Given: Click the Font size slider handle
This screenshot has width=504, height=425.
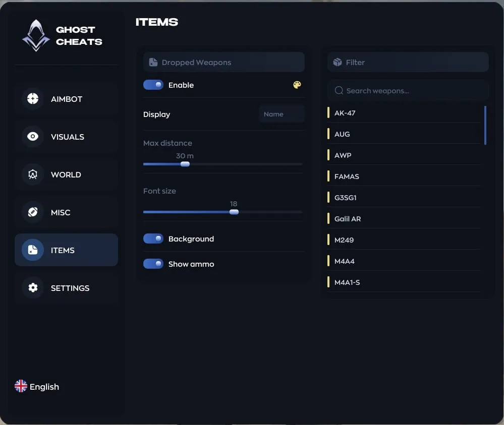Looking at the screenshot, I should coord(234,212).
